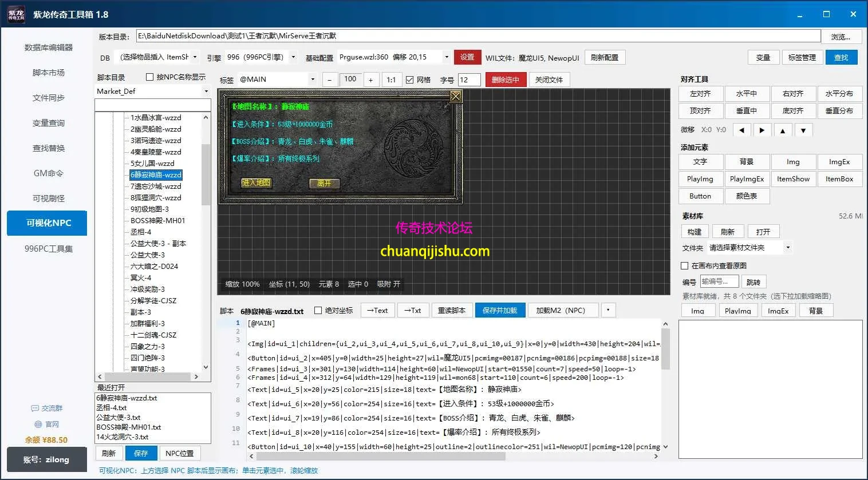The image size is (868, 480).
Task: Nudge element left with the left arrow
Action: tap(741, 130)
